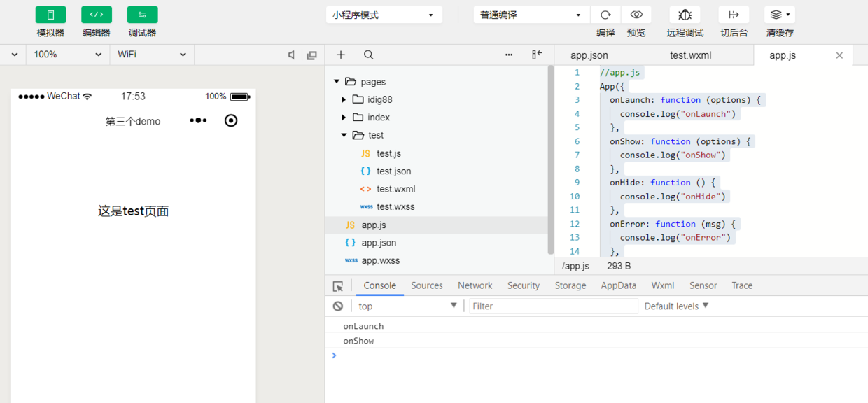Close the app.js editor tab
Screen dimensions: 868x403
pos(839,55)
